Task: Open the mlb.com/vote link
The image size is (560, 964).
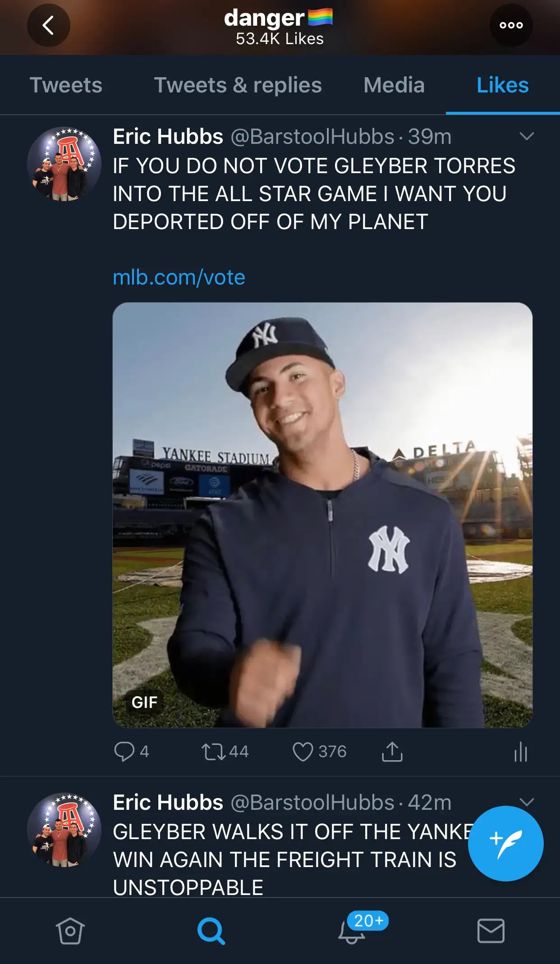Action: [179, 277]
